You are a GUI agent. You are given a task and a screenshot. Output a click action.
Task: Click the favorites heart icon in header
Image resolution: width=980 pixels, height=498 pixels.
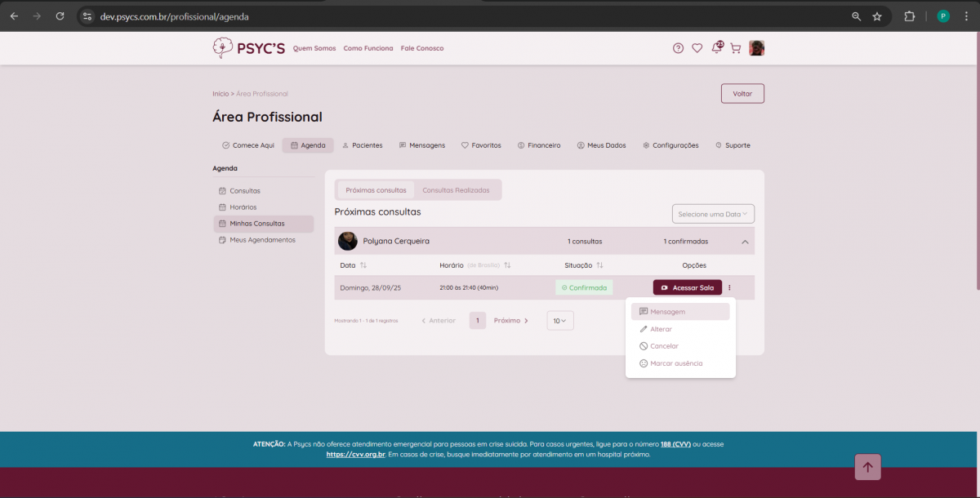coord(697,48)
